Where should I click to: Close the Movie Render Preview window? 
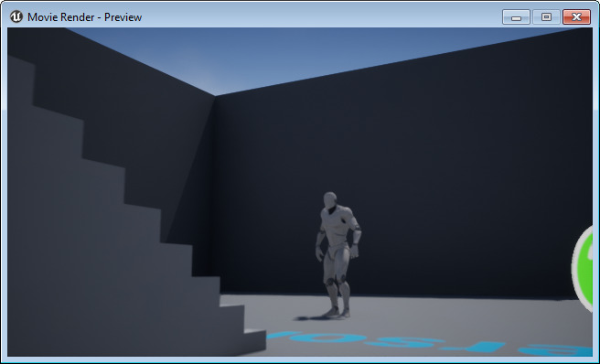click(x=576, y=17)
